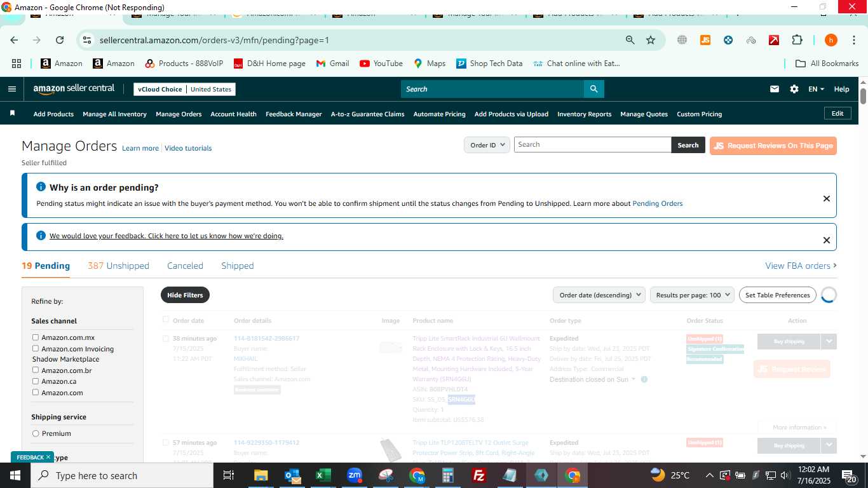Select the Premium shipping service radio
The width and height of the screenshot is (868, 488).
[x=36, y=433]
